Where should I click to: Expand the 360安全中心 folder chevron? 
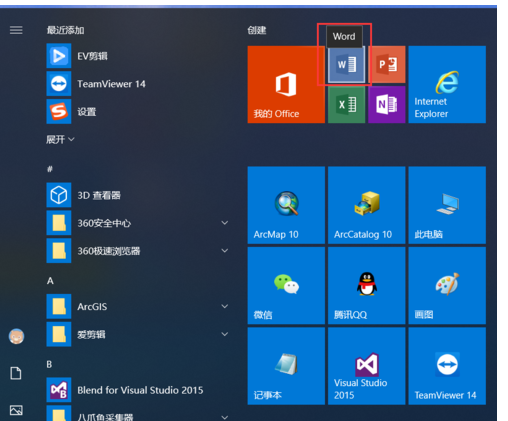(225, 223)
